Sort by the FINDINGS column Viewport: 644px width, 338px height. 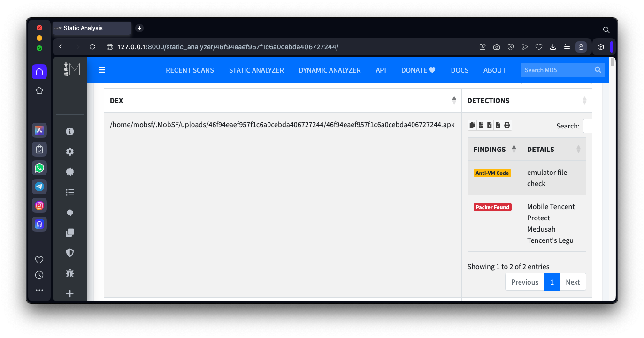[x=494, y=149]
